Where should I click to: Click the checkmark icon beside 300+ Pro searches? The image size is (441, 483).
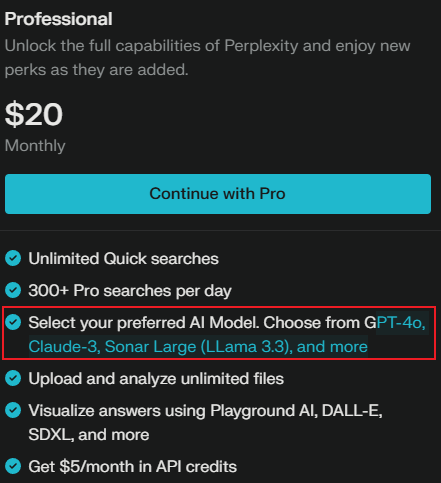click(13, 290)
